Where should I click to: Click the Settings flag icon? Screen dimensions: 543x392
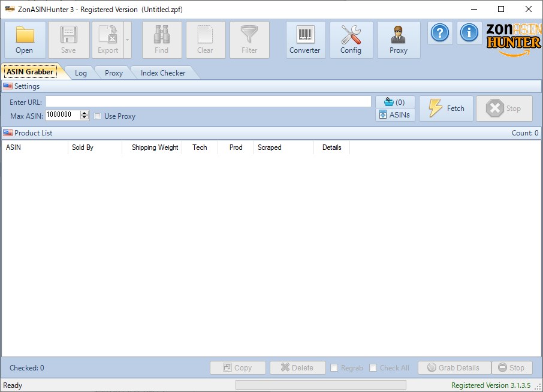(8, 86)
